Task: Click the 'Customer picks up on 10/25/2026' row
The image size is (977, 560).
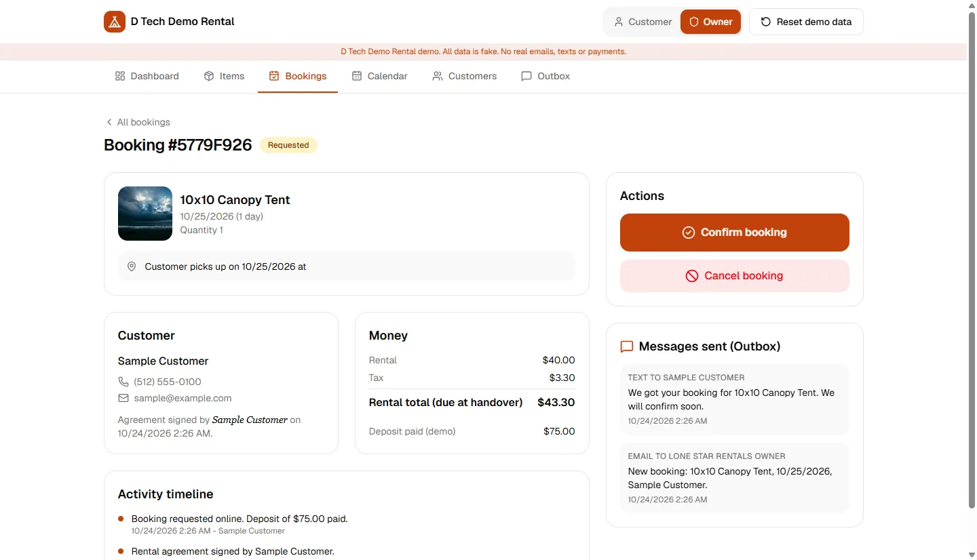Action: click(347, 266)
